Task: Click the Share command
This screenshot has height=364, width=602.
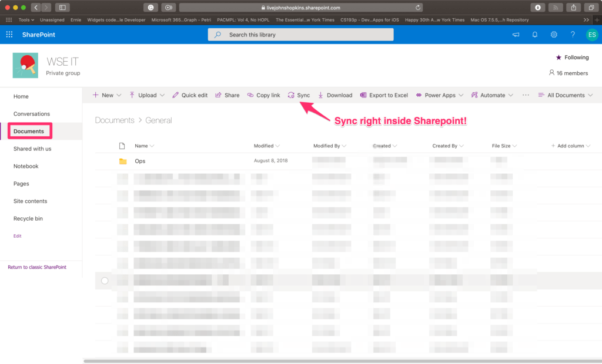Action: click(x=228, y=95)
